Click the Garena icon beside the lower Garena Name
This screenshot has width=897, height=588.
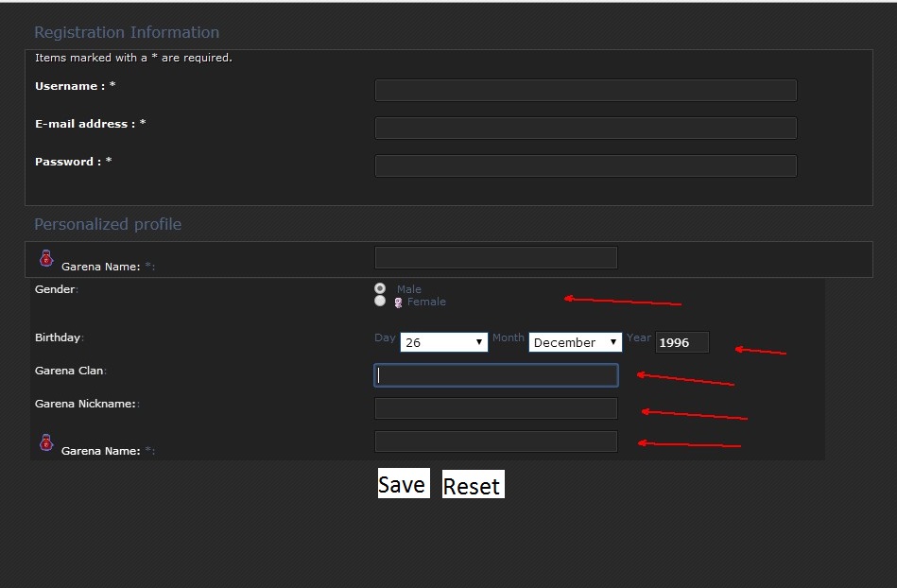[46, 442]
